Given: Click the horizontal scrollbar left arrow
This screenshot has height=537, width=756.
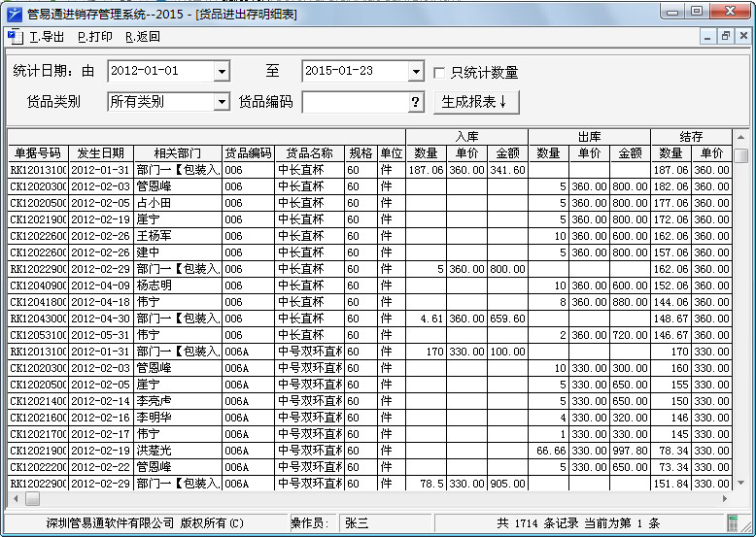Looking at the screenshot, I should click(13, 498).
